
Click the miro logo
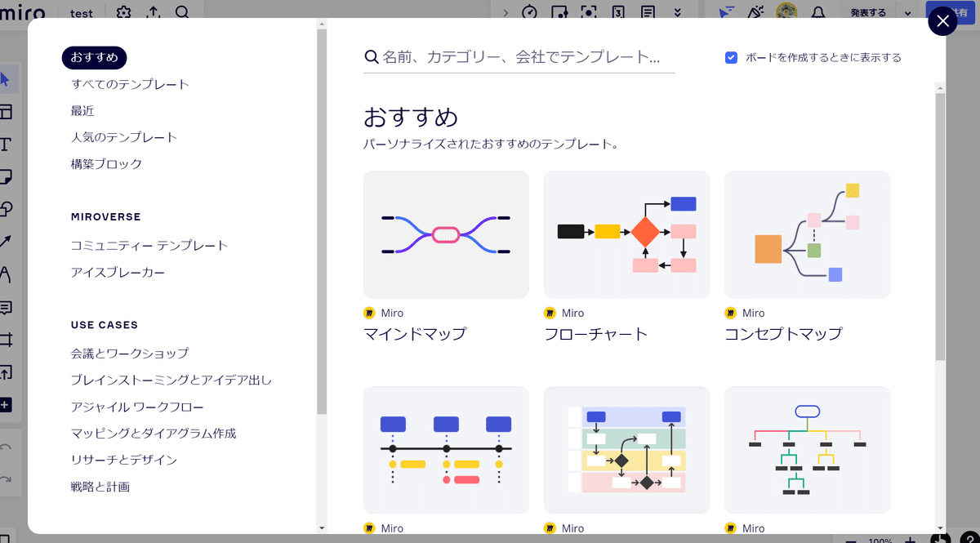[x=22, y=12]
